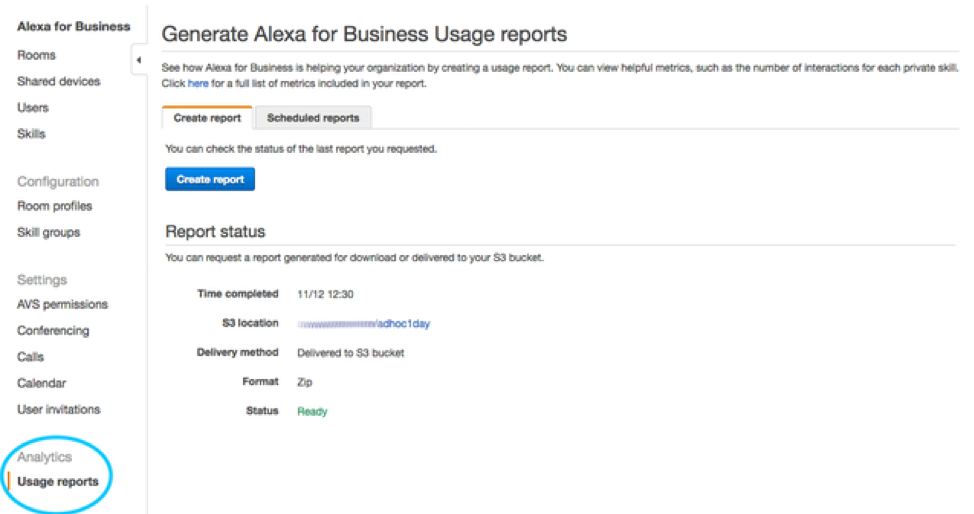
Task: Switch to the Scheduled reports tab
Action: 313,118
